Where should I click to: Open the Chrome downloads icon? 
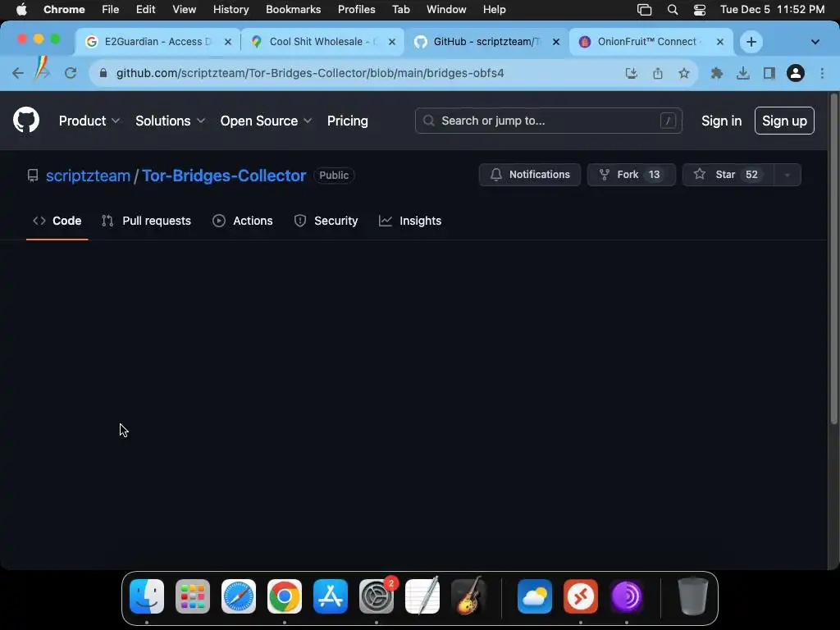pos(742,73)
